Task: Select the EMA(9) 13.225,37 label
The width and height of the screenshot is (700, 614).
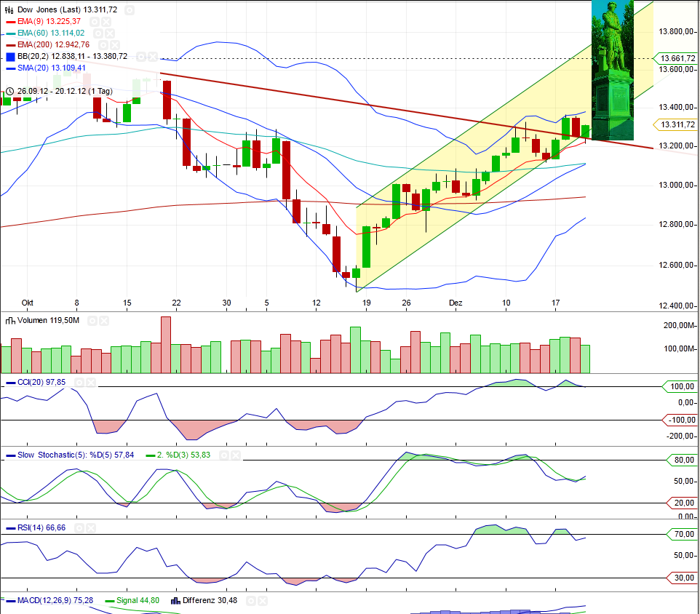Action: coord(49,21)
